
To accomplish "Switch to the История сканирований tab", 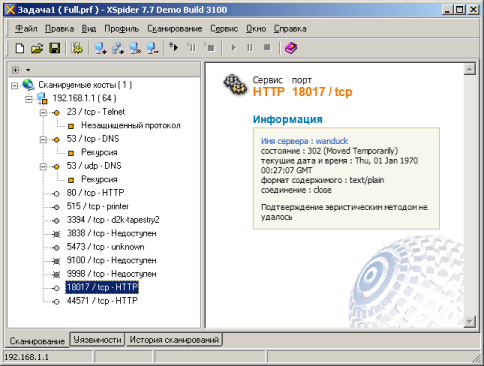I will pos(174,340).
